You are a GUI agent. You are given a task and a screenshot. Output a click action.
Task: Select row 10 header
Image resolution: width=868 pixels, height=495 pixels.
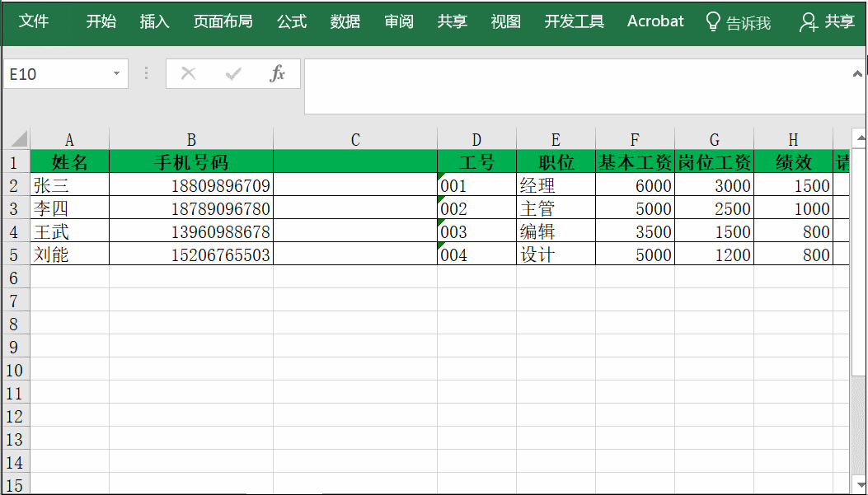(x=15, y=370)
